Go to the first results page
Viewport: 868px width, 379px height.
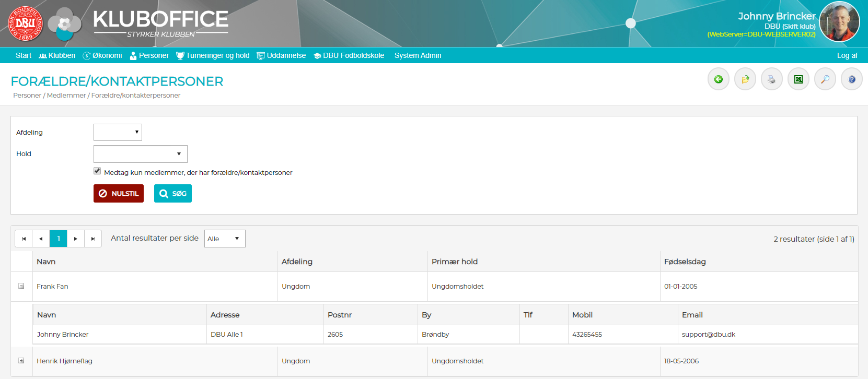24,239
